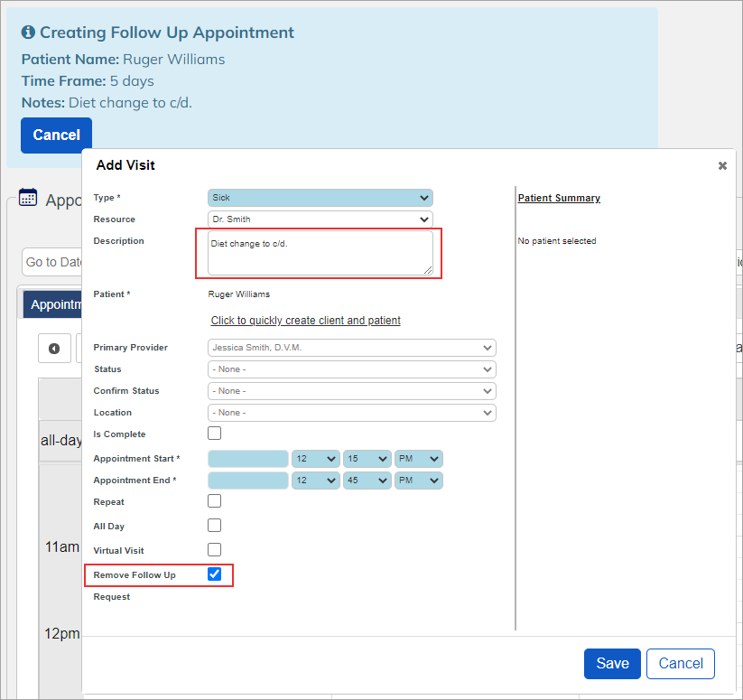Expand the Resource dropdown showing Dr. Smith
This screenshot has height=700, width=743.
point(320,219)
